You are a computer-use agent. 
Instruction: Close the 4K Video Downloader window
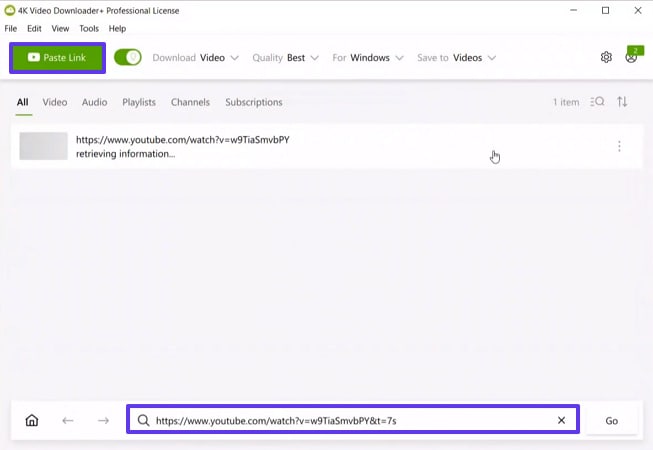[638, 10]
